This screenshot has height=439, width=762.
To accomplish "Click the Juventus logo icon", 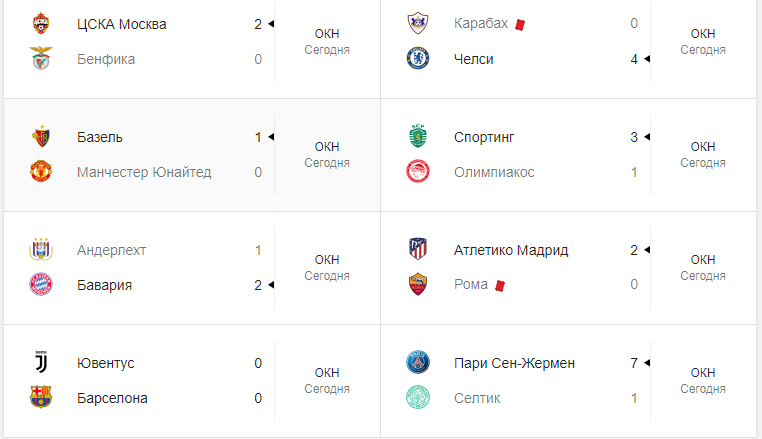I will pos(41,363).
